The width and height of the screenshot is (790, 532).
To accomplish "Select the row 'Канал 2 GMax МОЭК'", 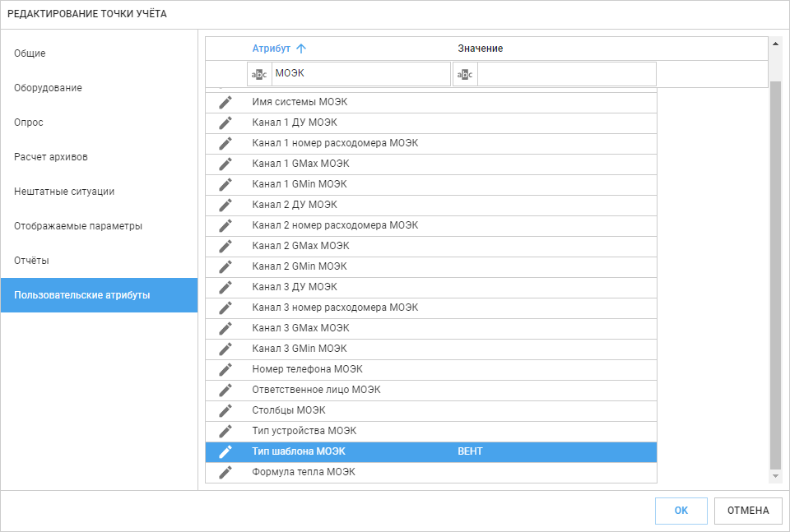I will (431, 246).
